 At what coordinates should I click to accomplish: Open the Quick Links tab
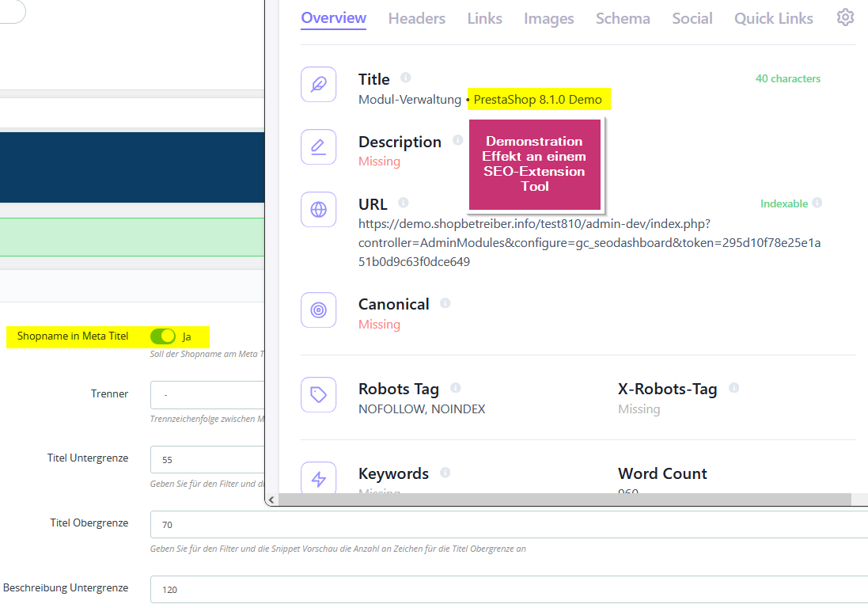773,18
